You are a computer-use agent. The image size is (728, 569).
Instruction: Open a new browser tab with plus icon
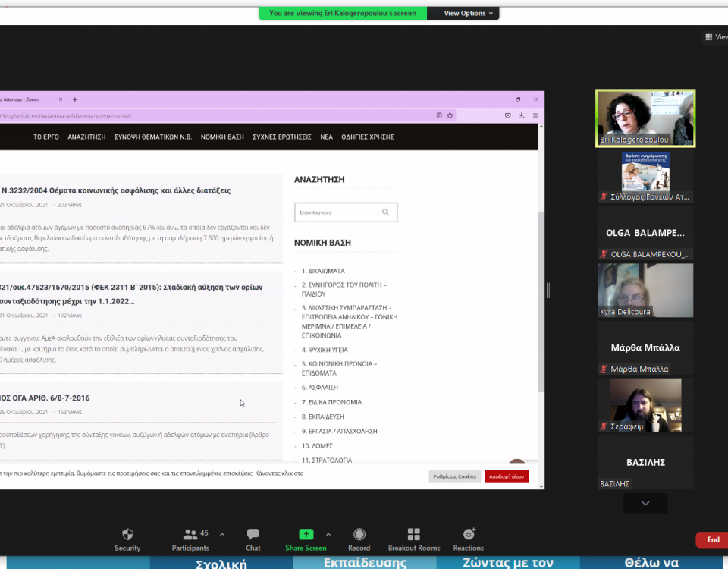(75, 99)
